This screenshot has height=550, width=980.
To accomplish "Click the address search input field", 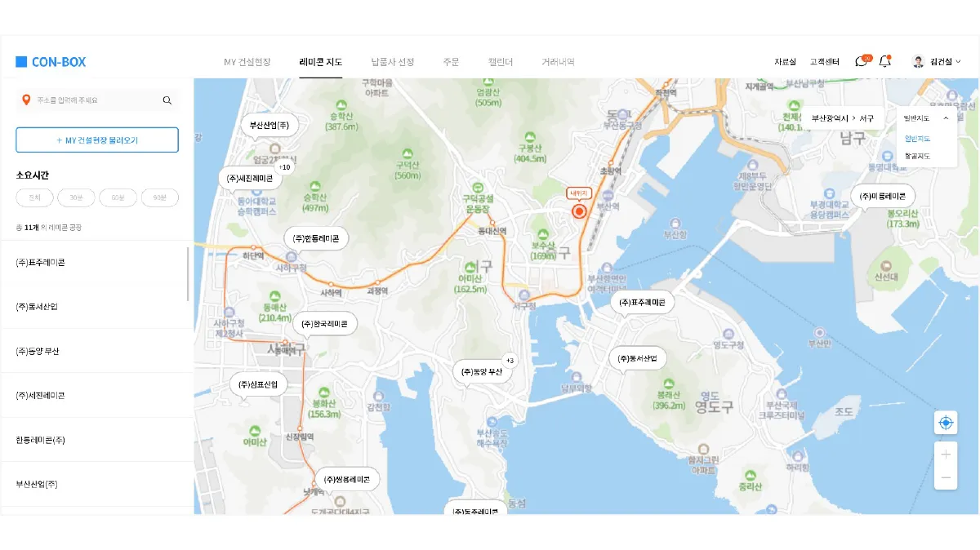I will (x=97, y=100).
